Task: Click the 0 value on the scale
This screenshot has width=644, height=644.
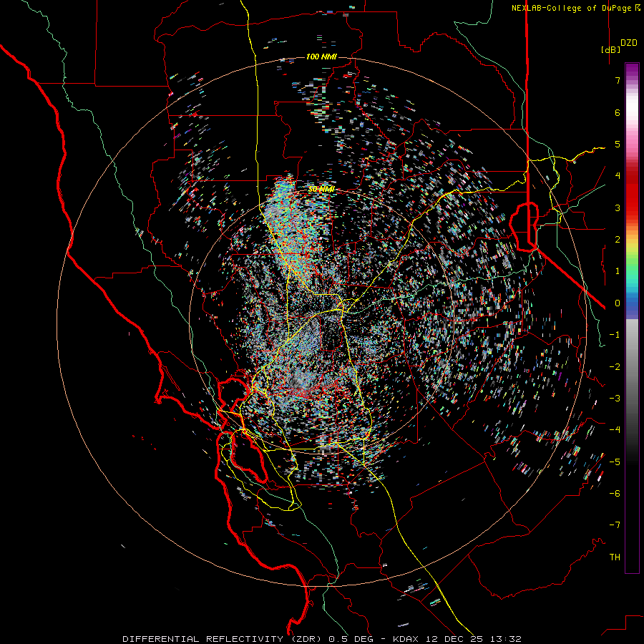Action: (x=618, y=303)
